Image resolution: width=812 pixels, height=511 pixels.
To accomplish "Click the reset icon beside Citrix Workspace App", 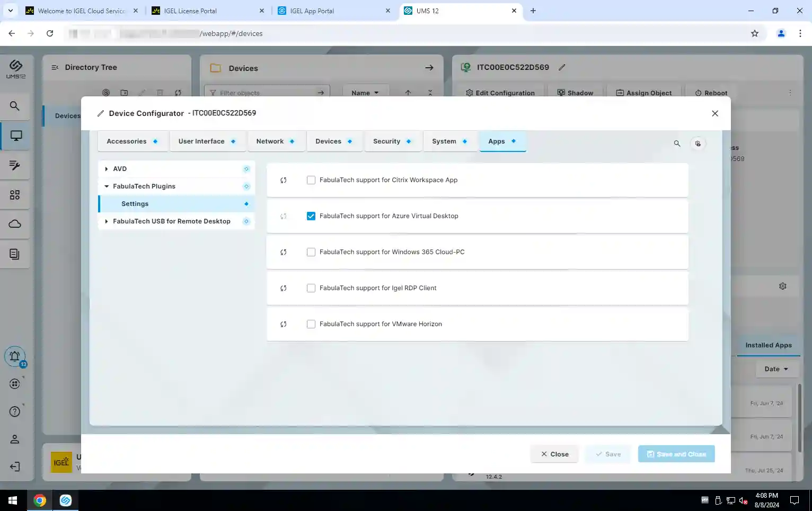I will point(284,180).
